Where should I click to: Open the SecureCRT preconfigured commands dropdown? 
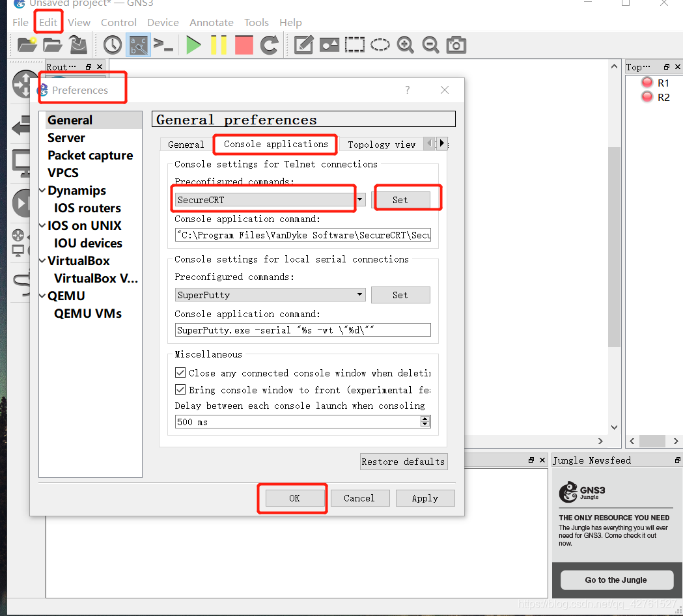click(360, 199)
